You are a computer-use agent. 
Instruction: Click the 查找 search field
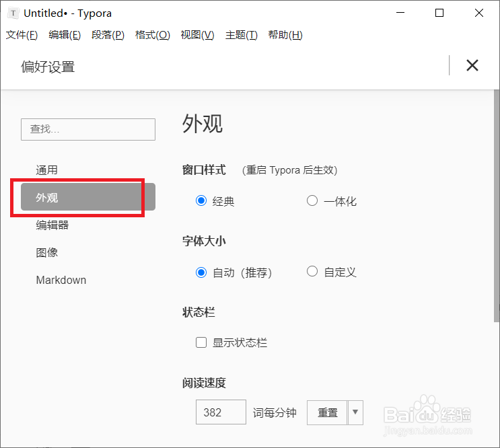coord(88,129)
